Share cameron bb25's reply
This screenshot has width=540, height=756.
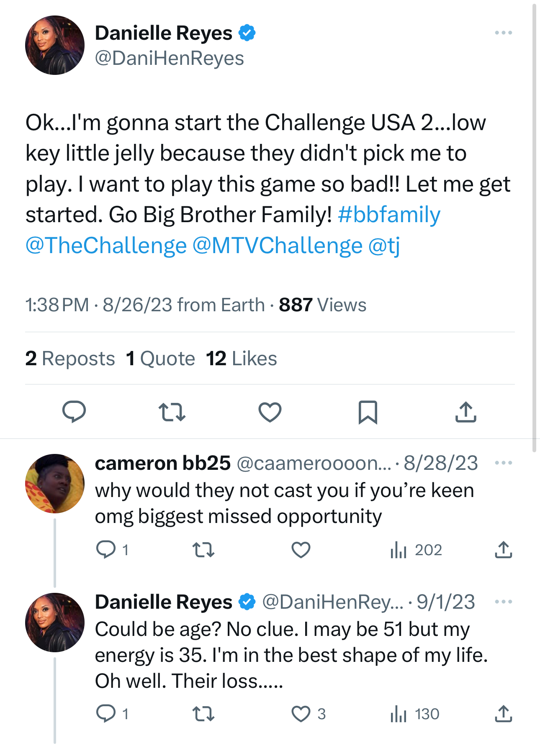click(503, 550)
